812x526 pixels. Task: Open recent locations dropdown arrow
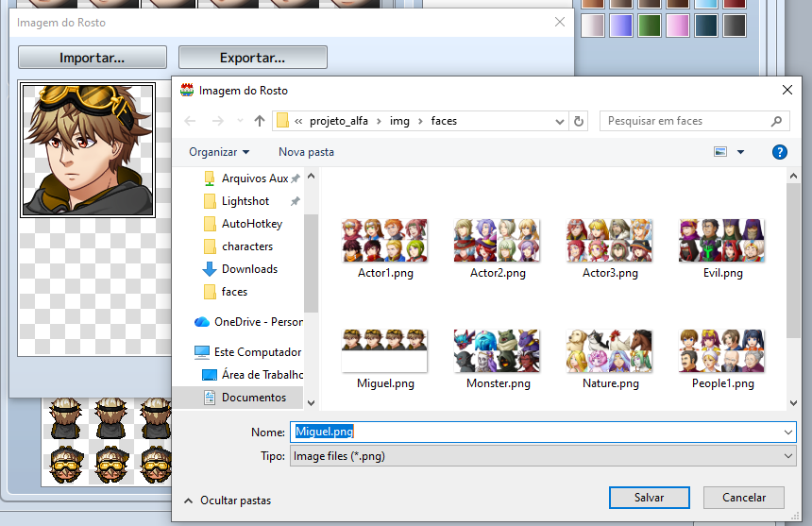click(x=240, y=121)
